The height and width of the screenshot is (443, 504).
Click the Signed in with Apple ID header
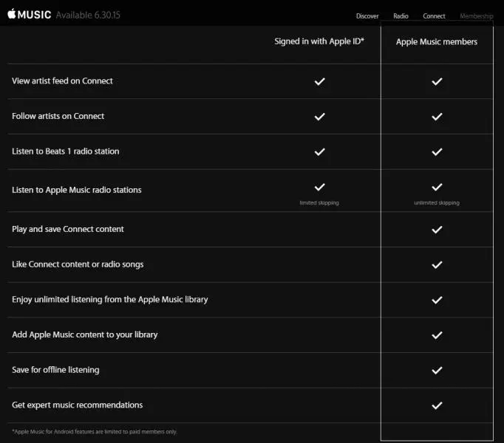[x=320, y=42]
